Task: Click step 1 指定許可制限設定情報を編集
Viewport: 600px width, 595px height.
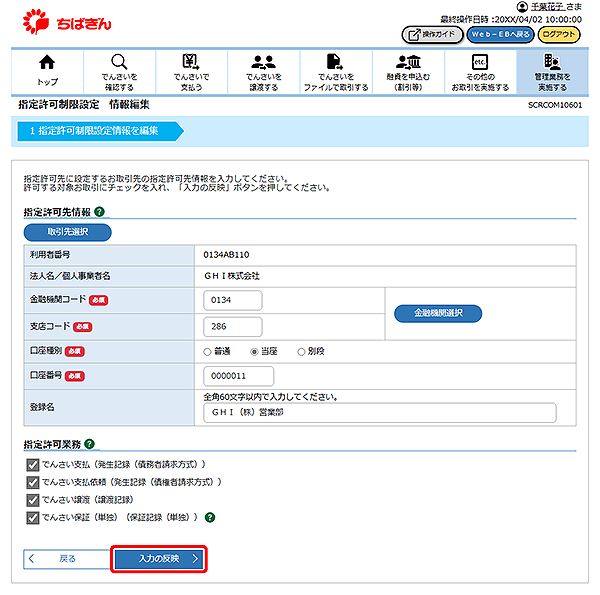Action: (x=100, y=131)
